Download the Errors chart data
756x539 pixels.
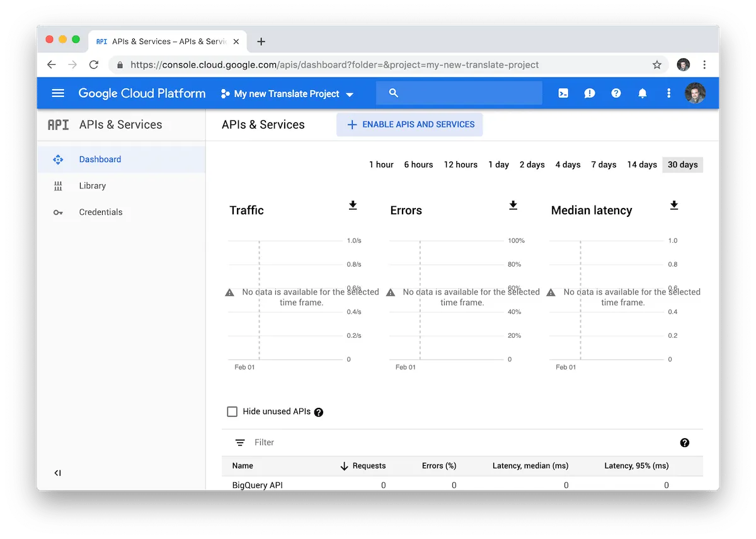pos(513,206)
